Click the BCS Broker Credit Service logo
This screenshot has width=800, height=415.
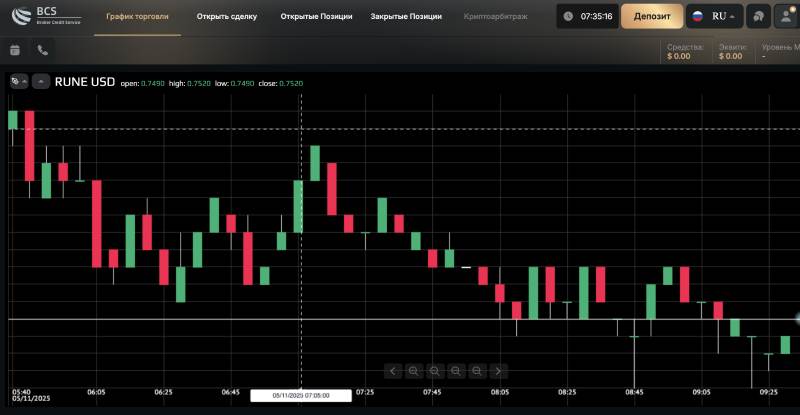point(45,16)
